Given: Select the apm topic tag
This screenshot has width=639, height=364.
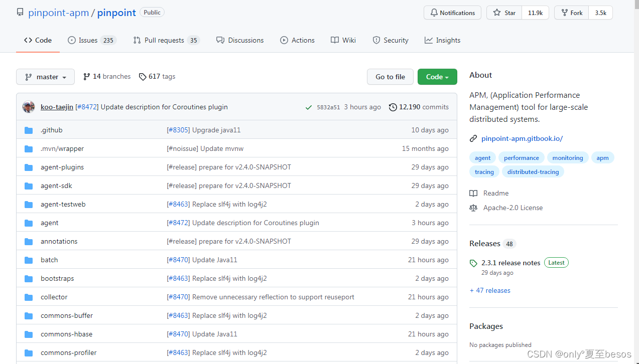Looking at the screenshot, I should [x=602, y=158].
